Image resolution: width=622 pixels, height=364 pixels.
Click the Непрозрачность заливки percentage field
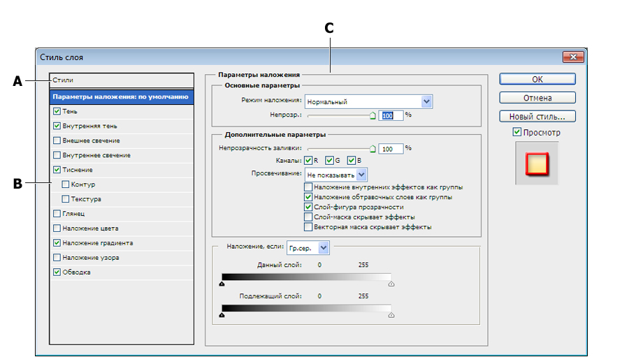point(391,149)
